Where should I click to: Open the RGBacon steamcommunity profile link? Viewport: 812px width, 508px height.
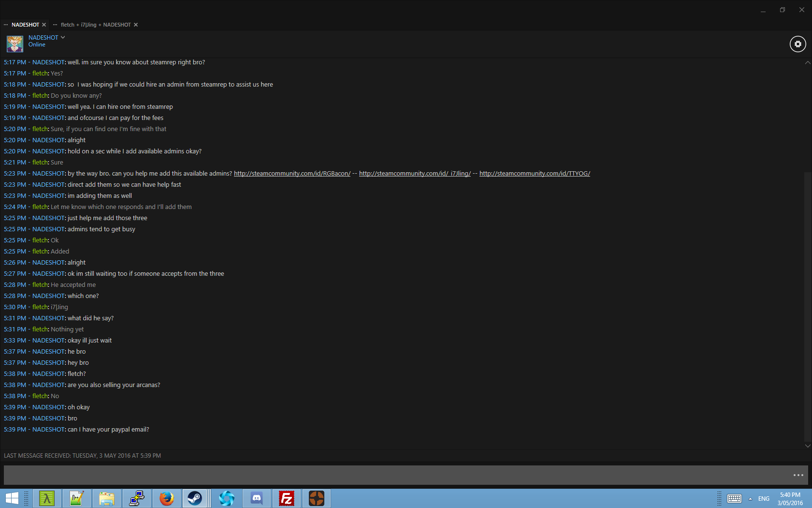point(292,174)
